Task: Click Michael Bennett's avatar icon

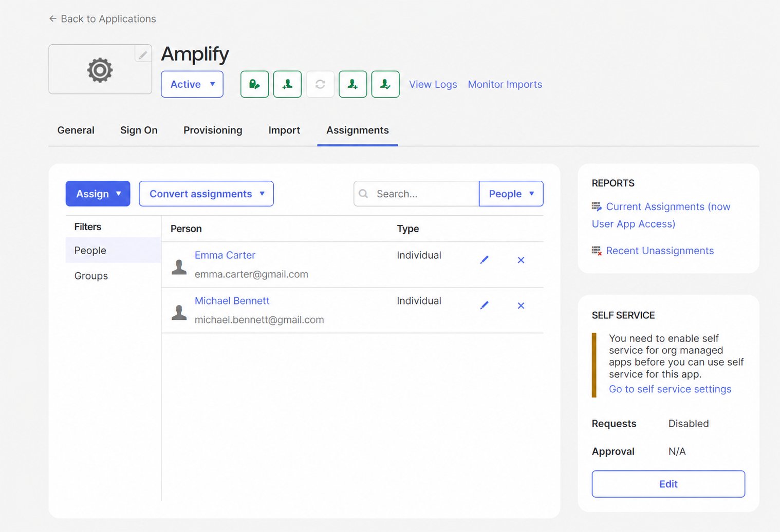Action: [x=179, y=312]
